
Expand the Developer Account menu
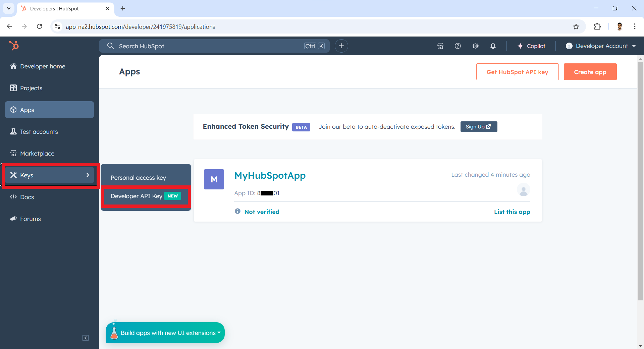click(x=600, y=46)
